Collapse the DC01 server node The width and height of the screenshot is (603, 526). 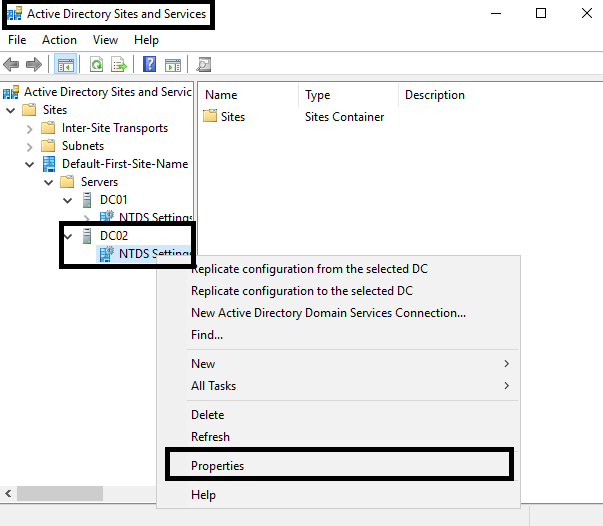68,201
